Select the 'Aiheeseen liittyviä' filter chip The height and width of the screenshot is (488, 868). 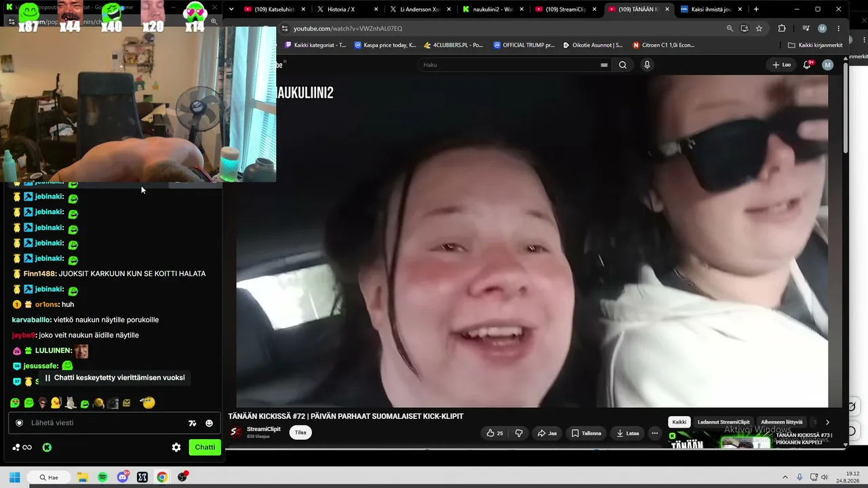pos(781,422)
